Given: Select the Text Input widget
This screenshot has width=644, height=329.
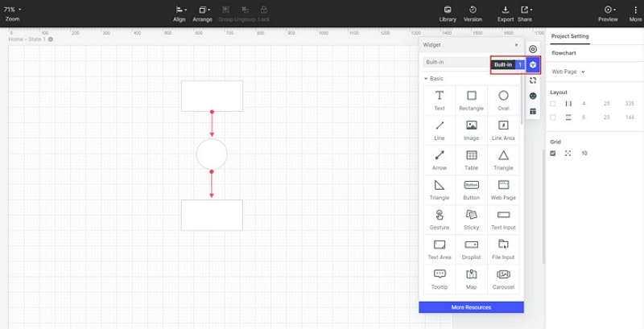Looking at the screenshot, I should tap(503, 220).
